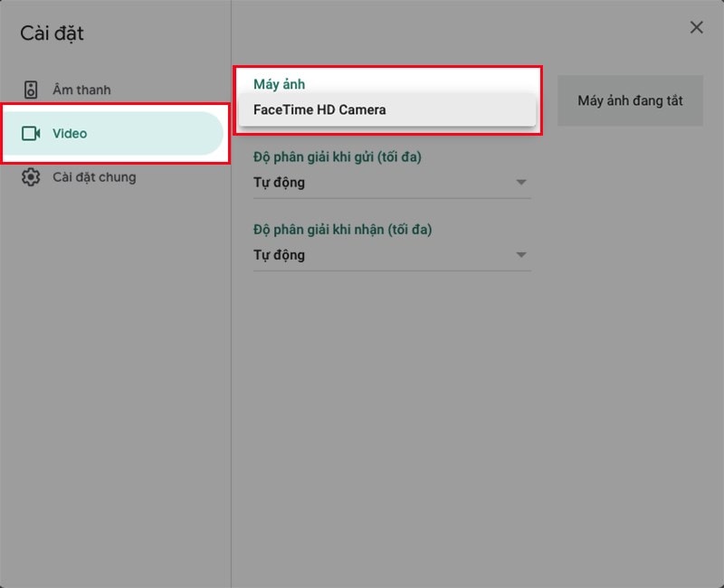The width and height of the screenshot is (724, 588).
Task: Click the Máy ảnh đang tắt preview box
Action: tap(630, 100)
